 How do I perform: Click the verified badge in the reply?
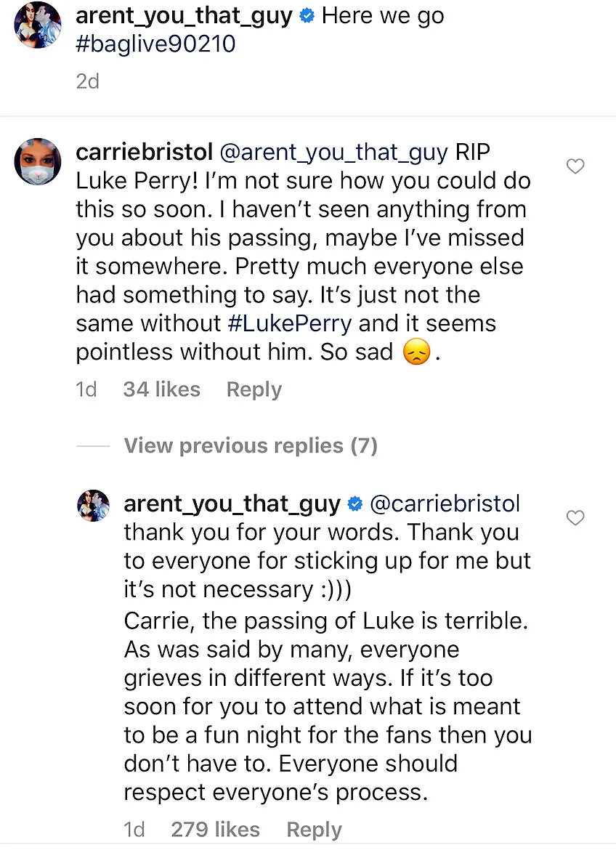pyautogui.click(x=355, y=503)
